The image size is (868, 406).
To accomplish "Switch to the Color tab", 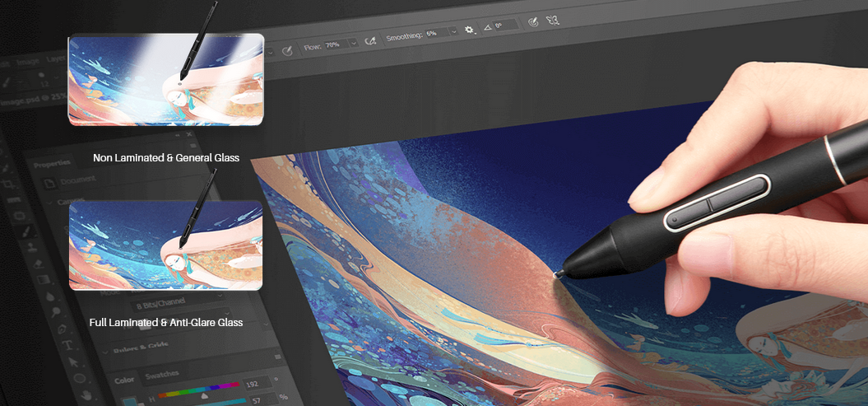I will pyautogui.click(x=124, y=380).
